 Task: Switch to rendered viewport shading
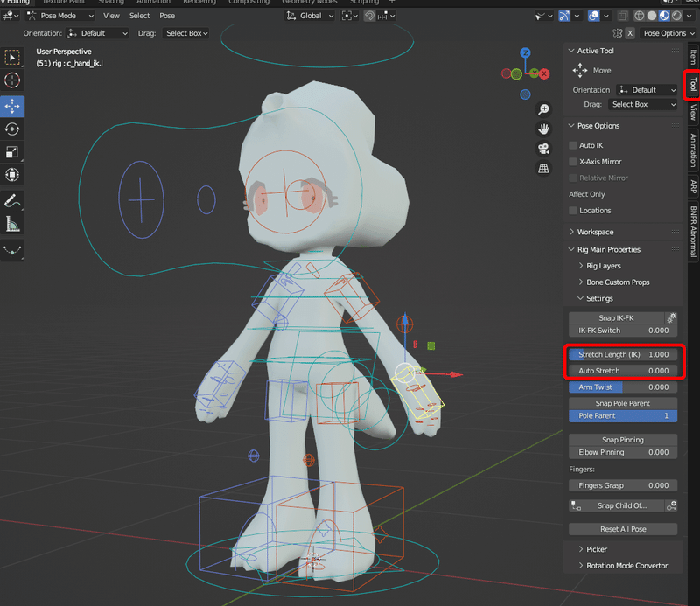[x=676, y=16]
